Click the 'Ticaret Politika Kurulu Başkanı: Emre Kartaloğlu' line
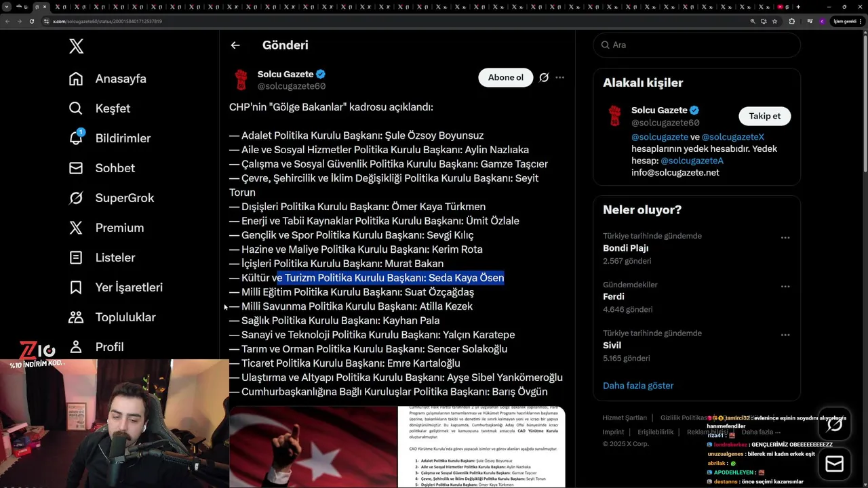The height and width of the screenshot is (488, 868). (x=344, y=363)
